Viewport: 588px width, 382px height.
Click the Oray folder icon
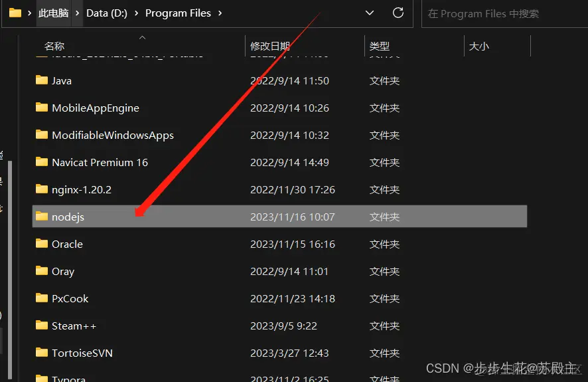tap(42, 270)
